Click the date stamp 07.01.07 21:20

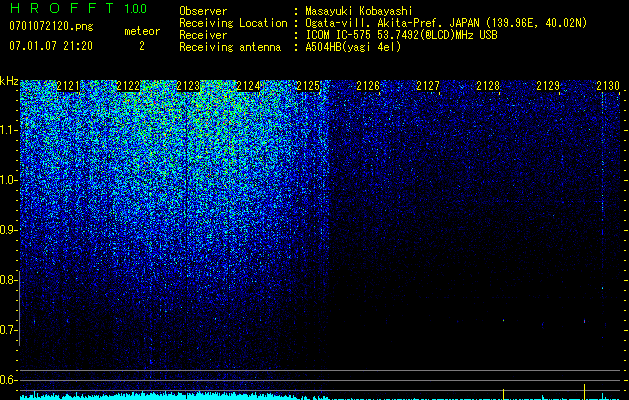pos(51,46)
